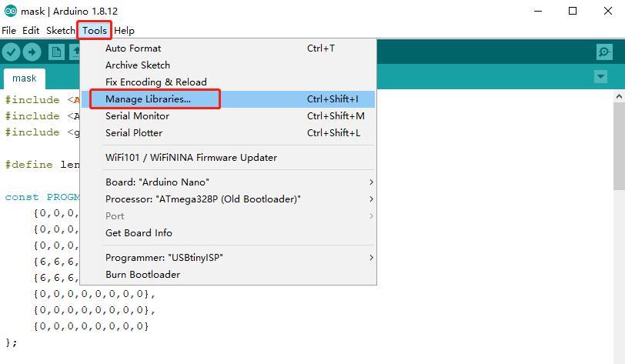This screenshot has height=364, width=625.
Task: Open the Edit menu
Action: (31, 31)
